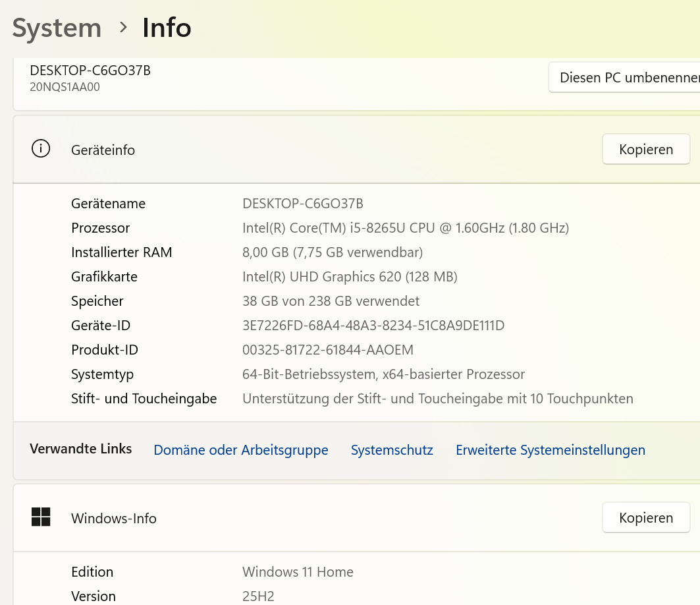This screenshot has width=700, height=605.
Task: Select the Prozessor value i5-8265U
Action: pos(406,228)
